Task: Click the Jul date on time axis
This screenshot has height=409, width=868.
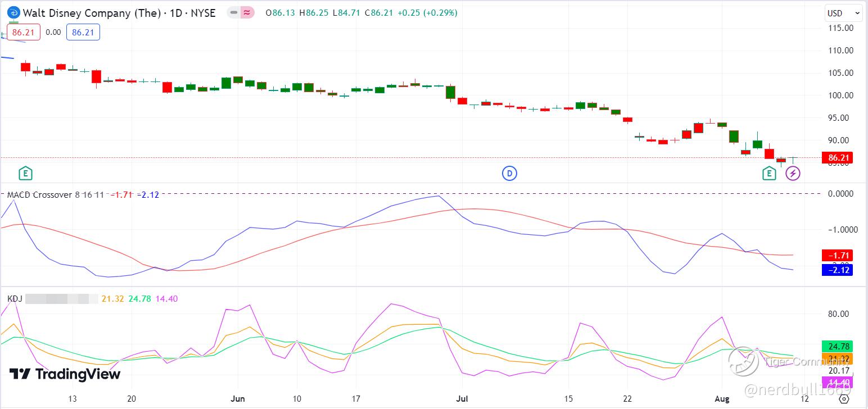Action: [462, 399]
